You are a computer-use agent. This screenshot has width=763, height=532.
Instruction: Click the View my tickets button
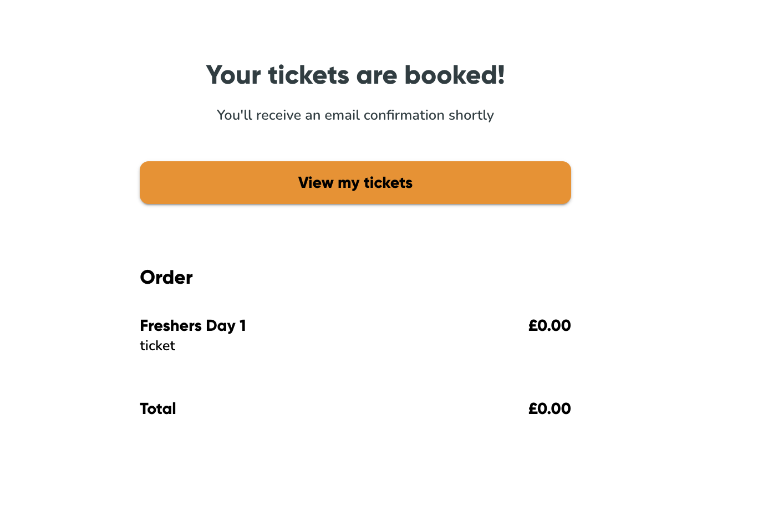[x=355, y=183]
